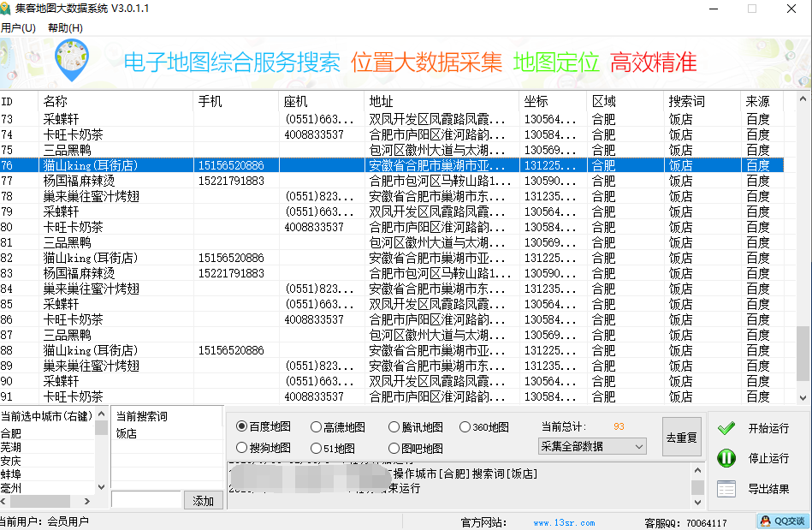The width and height of the screenshot is (812, 530).
Task: Open the QQ交谈 chat icon
Action: click(x=781, y=520)
